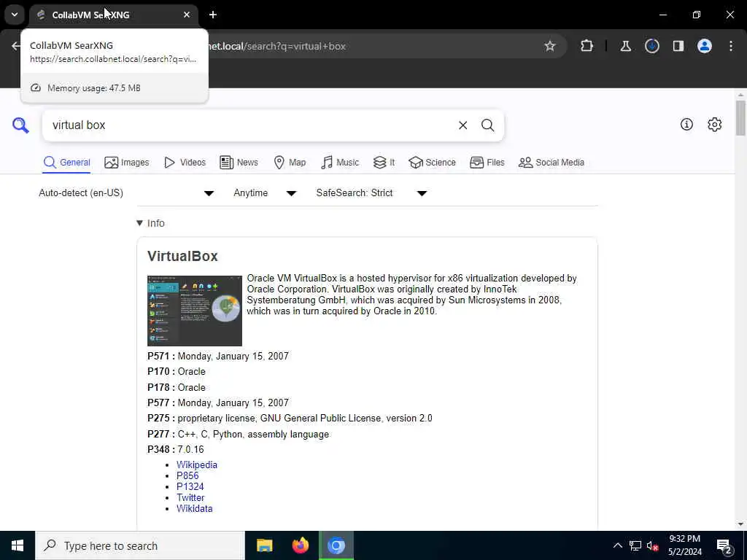Select Chrome icon in taskbar
Image resolution: width=747 pixels, height=560 pixels.
coord(336,545)
